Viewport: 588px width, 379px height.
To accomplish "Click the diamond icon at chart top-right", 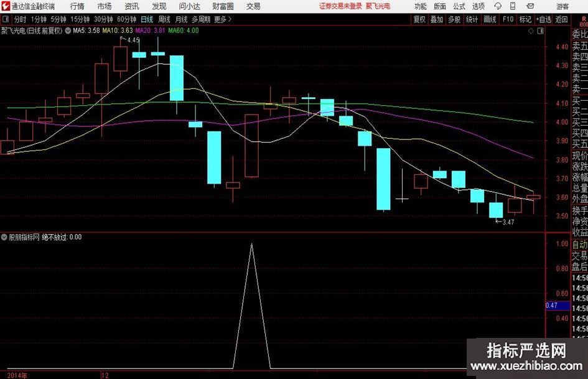I will click(531, 31).
